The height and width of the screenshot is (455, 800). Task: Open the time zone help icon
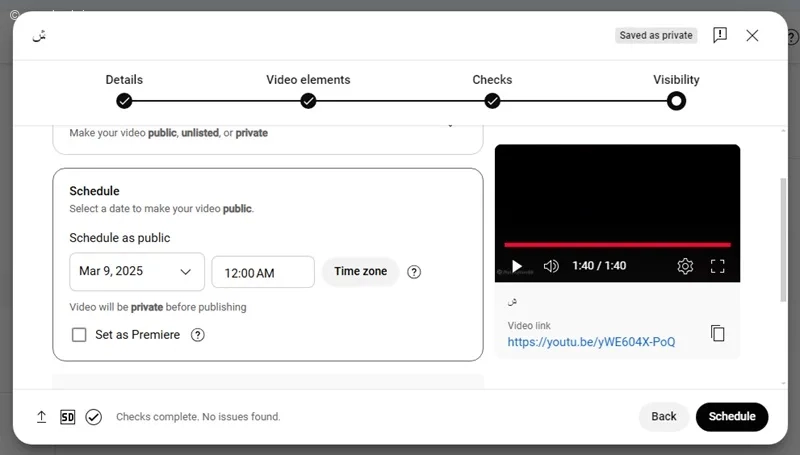[x=414, y=272]
